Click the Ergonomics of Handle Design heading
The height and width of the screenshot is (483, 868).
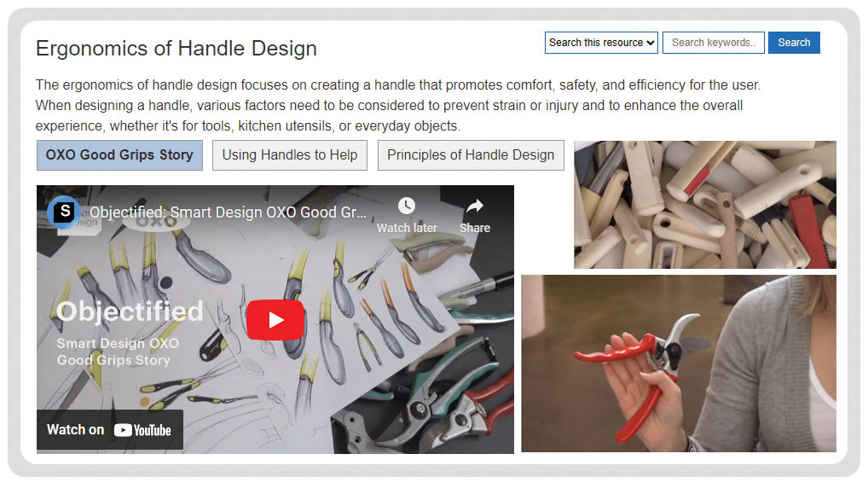pos(176,48)
